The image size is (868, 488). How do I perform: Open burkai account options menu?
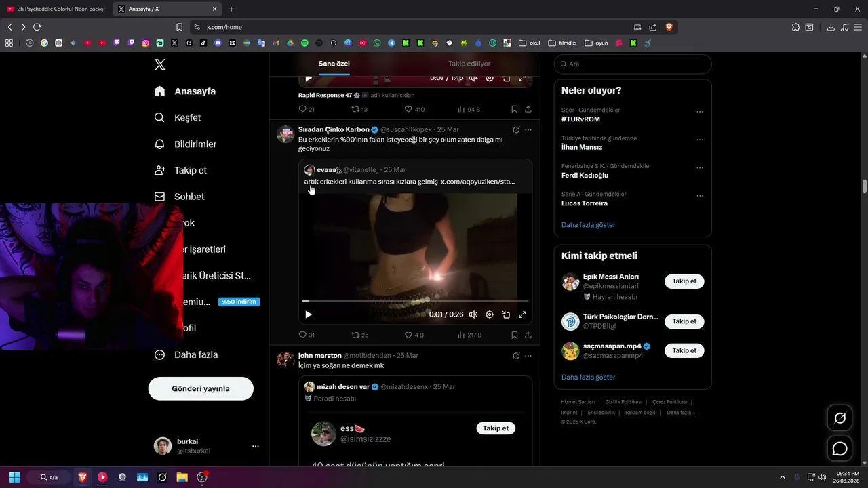pyautogui.click(x=256, y=446)
